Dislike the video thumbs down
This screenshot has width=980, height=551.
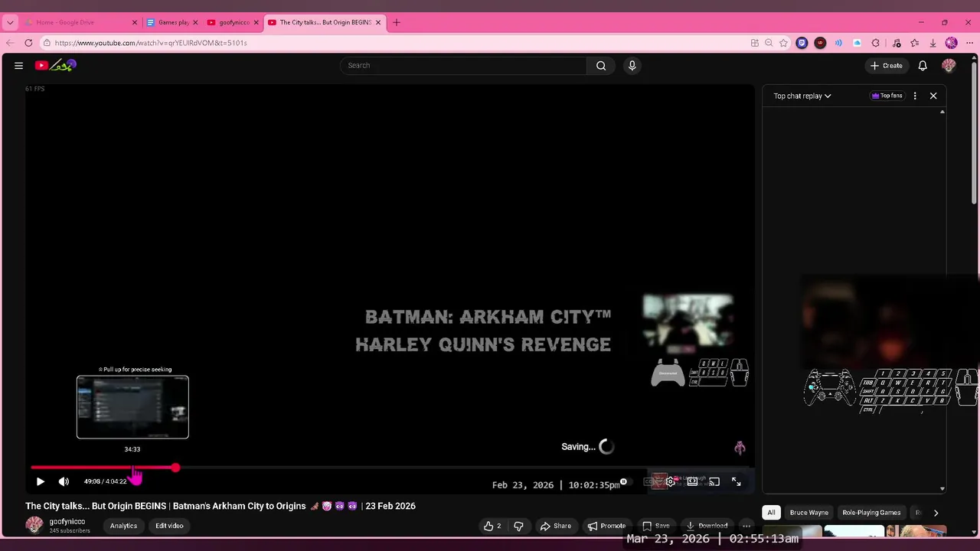[518, 526]
